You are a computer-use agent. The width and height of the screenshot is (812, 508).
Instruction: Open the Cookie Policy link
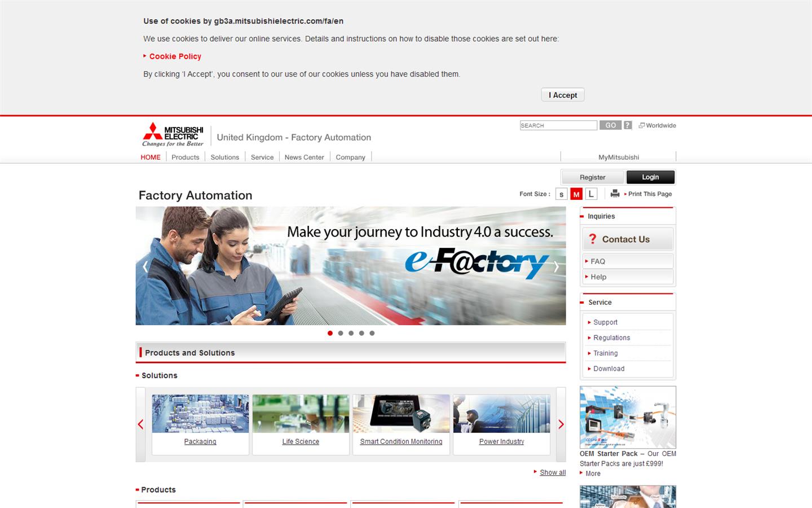[x=175, y=56]
